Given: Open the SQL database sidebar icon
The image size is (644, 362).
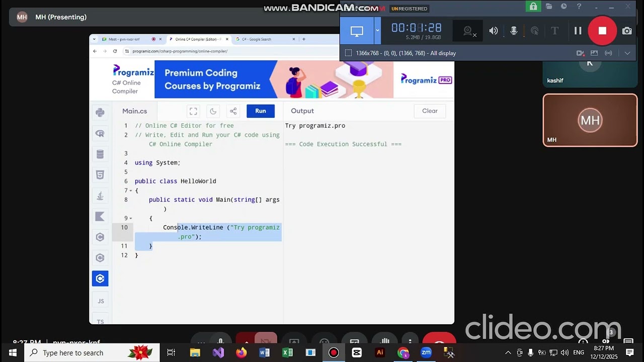Looking at the screenshot, I should click(100, 154).
